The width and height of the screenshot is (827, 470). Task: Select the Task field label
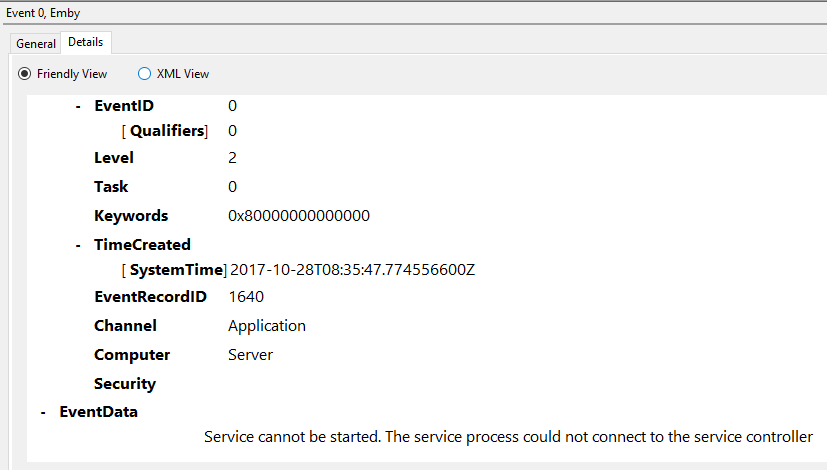(x=111, y=187)
